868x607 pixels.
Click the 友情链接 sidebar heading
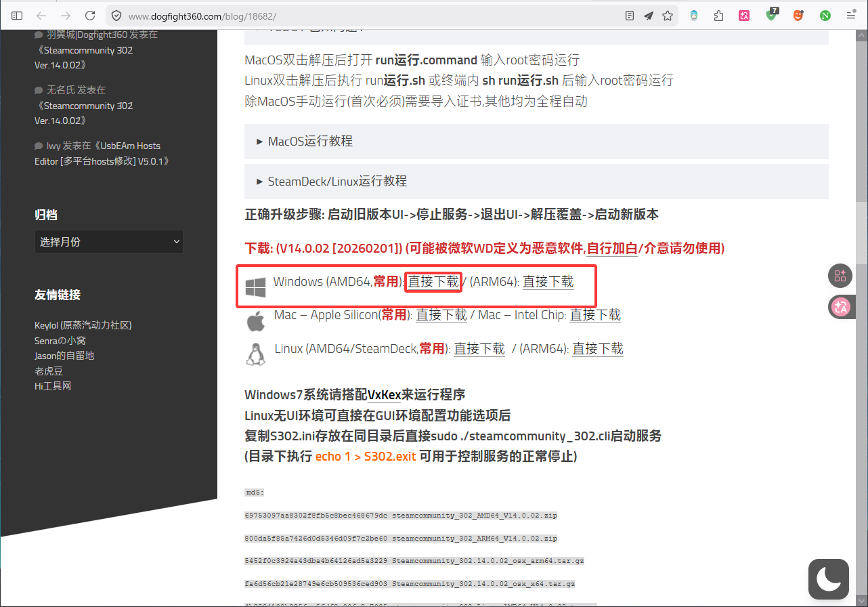(58, 295)
